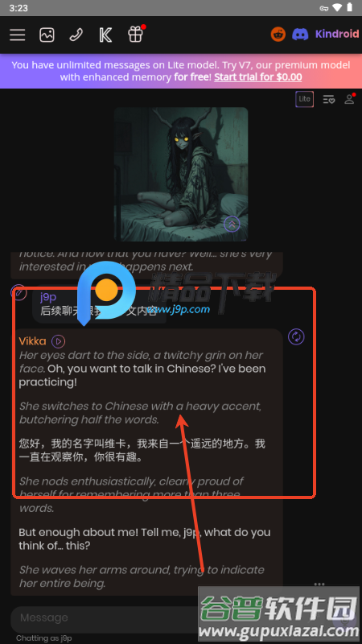
Task: Open the favorites list icon
Action: pos(329,99)
